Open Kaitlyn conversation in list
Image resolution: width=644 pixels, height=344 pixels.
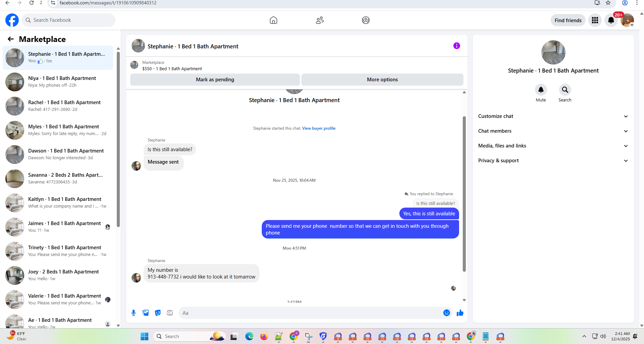tap(58, 203)
